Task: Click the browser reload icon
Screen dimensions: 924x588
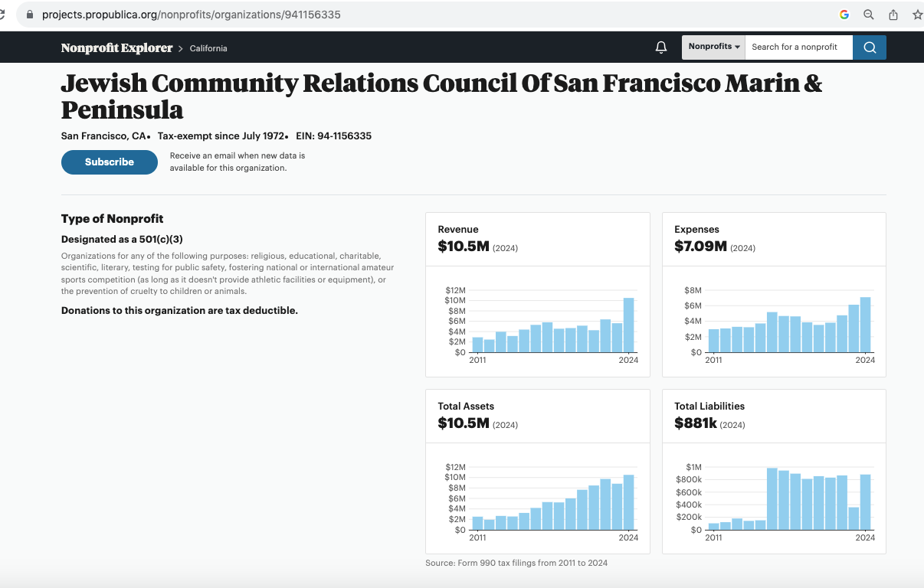Action: pyautogui.click(x=2, y=15)
